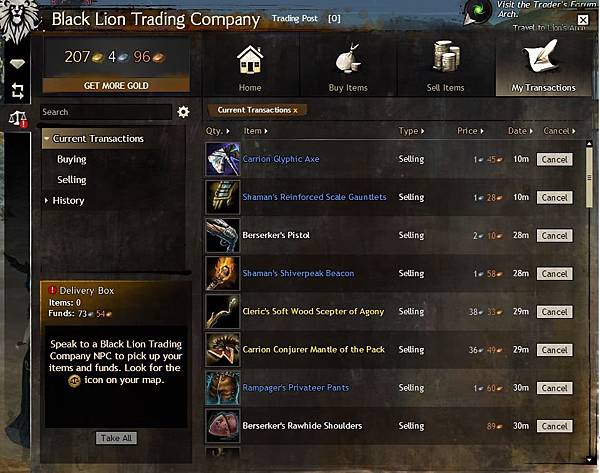This screenshot has width=600, height=473.
Task: Click the Carrion Glyphic Axe item icon
Action: pyautogui.click(x=222, y=159)
